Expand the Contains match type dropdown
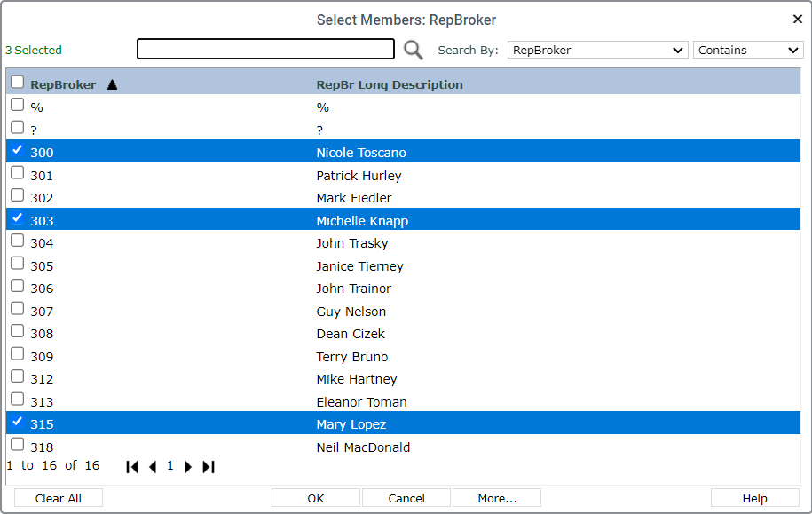This screenshot has height=514, width=812. point(748,51)
